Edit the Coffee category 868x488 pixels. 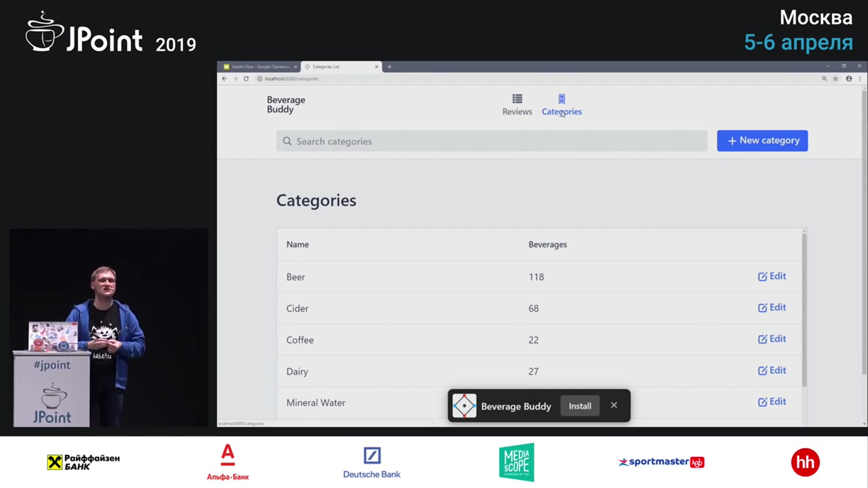tap(772, 339)
